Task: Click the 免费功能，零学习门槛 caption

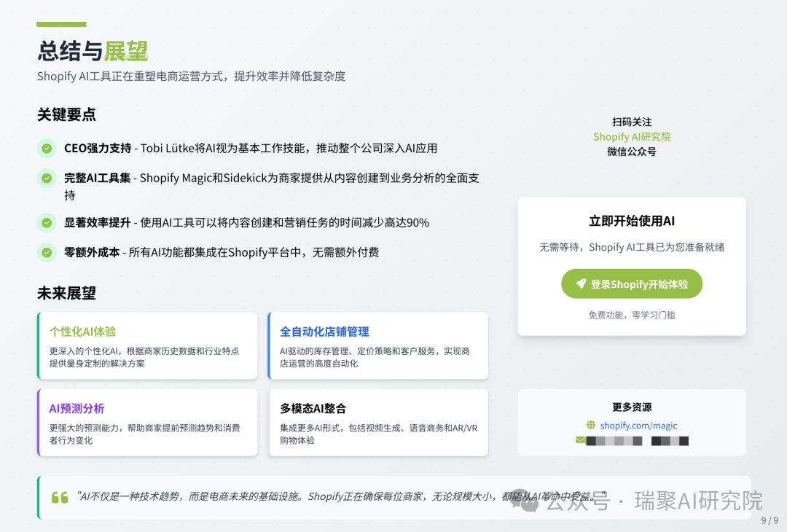Action: [x=631, y=315]
